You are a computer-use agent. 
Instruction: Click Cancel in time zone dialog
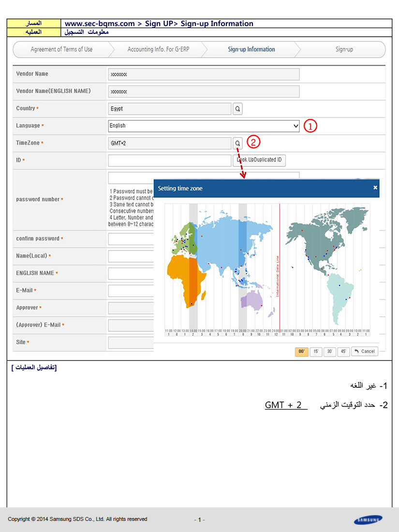tap(365, 352)
